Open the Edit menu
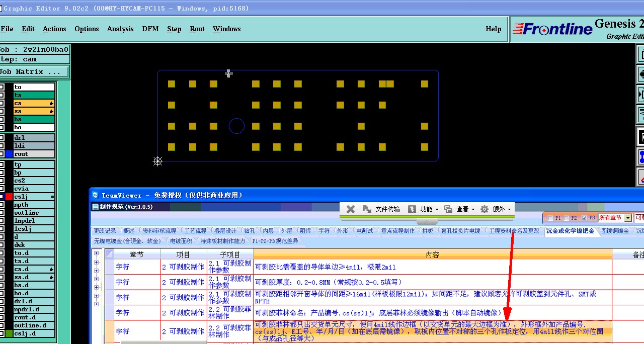This screenshot has height=344, width=644. tap(28, 29)
